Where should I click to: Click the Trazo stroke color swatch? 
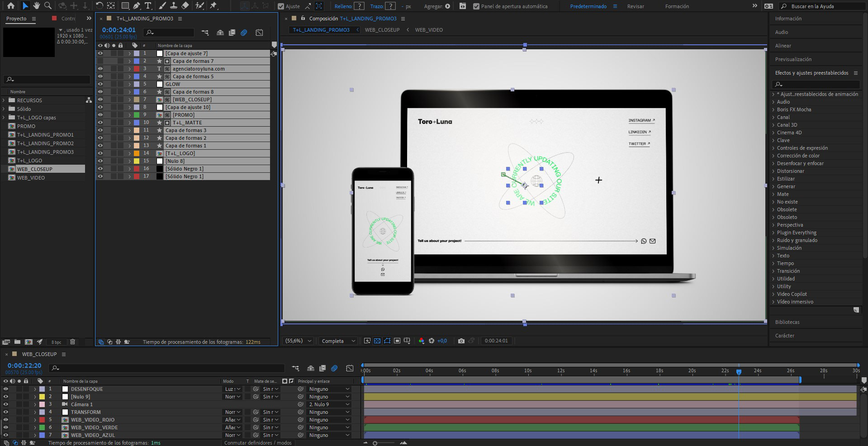(x=389, y=6)
